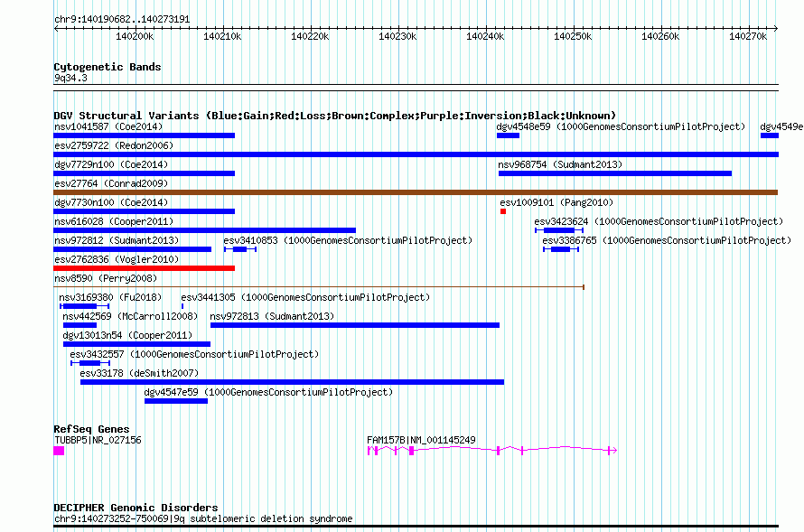This screenshot has width=804, height=532.
Task: Click the RefSeq Genes track title
Action: point(91,429)
